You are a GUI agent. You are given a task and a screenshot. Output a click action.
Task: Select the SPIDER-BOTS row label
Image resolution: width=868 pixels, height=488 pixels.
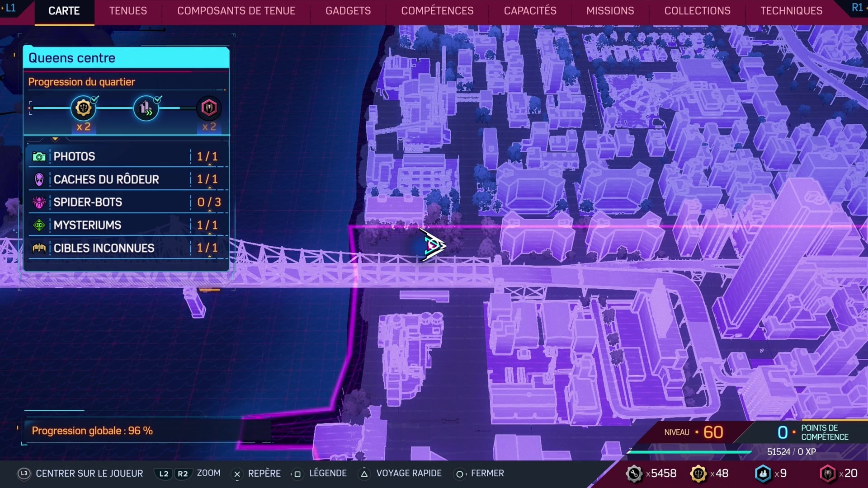click(88, 202)
